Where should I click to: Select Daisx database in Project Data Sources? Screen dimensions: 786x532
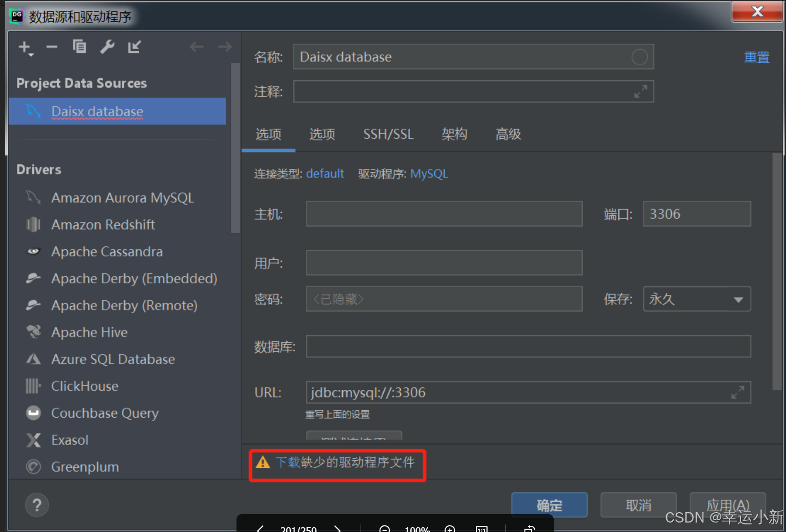click(118, 111)
